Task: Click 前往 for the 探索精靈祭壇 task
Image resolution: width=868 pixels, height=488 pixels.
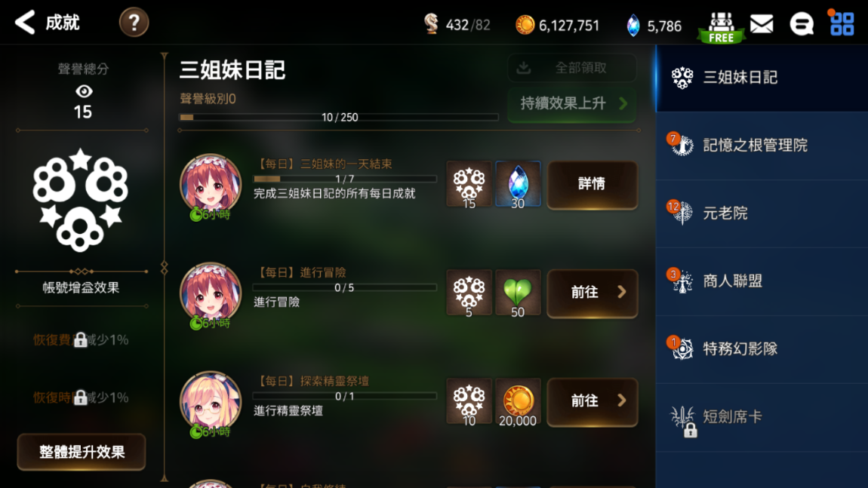Action: click(593, 401)
